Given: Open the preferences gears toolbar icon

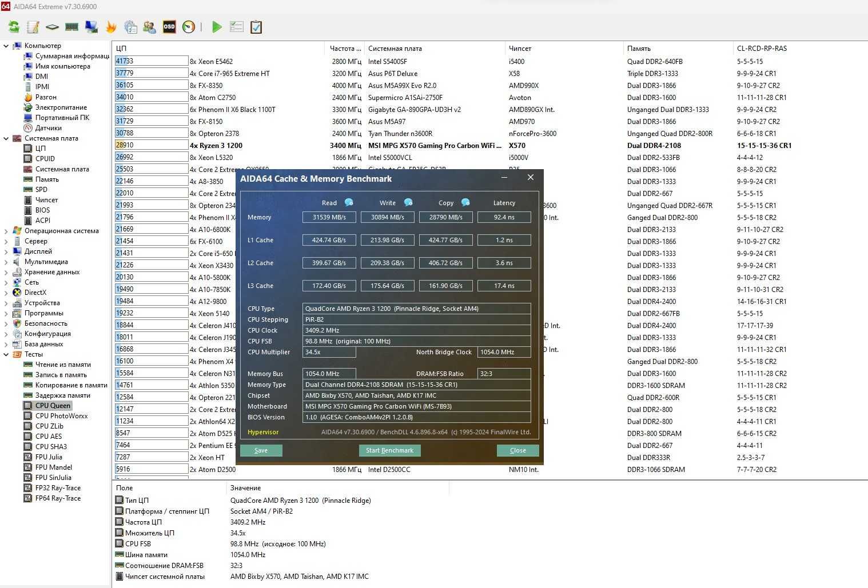Looking at the screenshot, I should click(130, 27).
